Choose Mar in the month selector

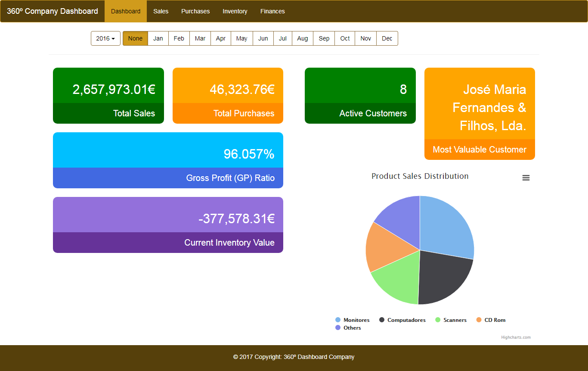click(x=200, y=38)
